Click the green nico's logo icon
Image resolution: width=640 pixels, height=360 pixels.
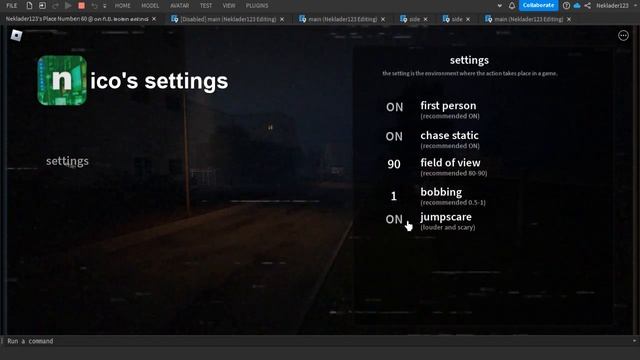62,80
